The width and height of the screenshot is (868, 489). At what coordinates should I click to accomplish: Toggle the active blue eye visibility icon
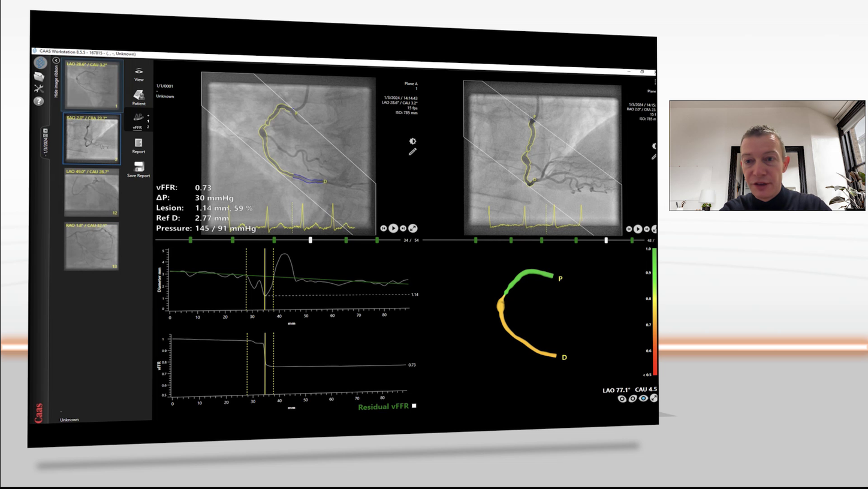pos(643,398)
